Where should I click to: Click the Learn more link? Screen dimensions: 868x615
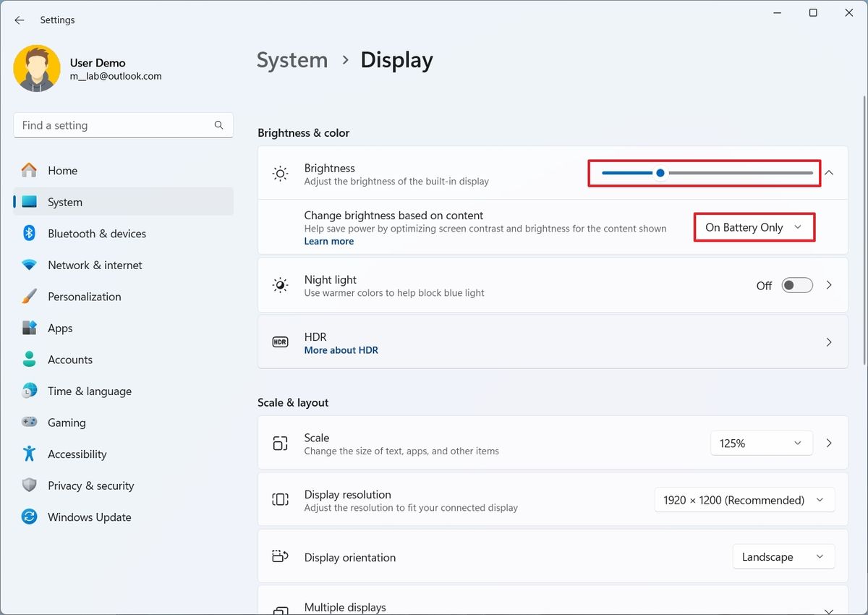click(x=329, y=241)
